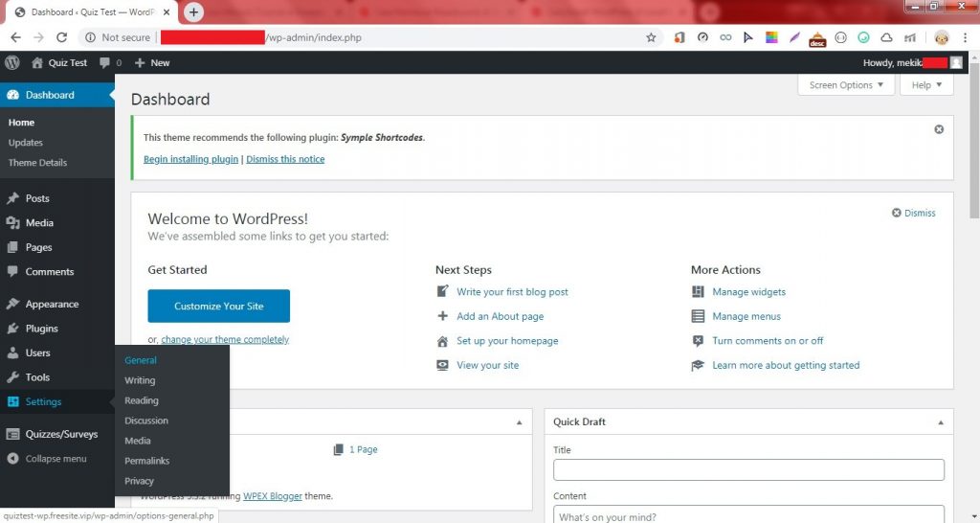Click Set up your homepage link

[507, 340]
